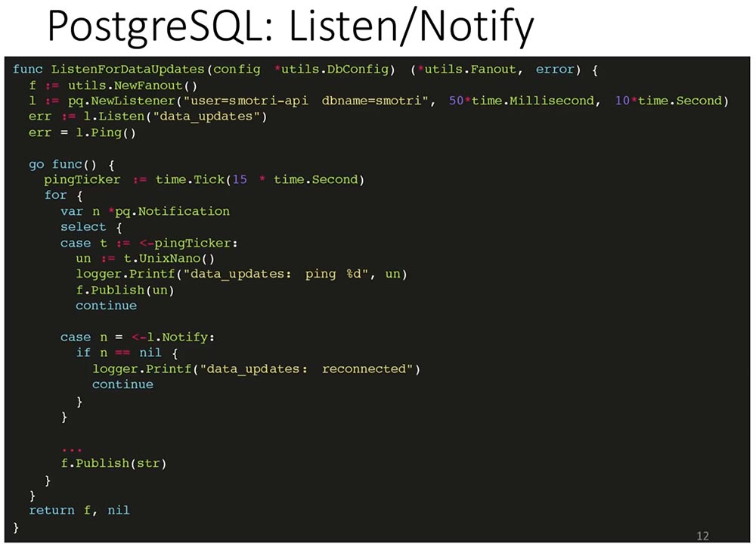Viewport: 756px width, 544px height.
Task: Click the 'f.Publish(str)' call
Action: pyautogui.click(x=113, y=463)
